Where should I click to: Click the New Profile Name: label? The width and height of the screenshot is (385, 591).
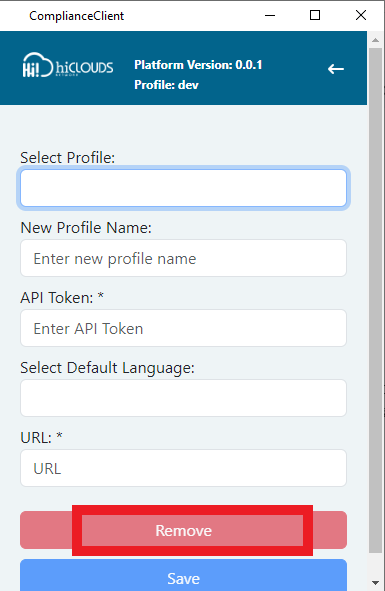coord(86,228)
